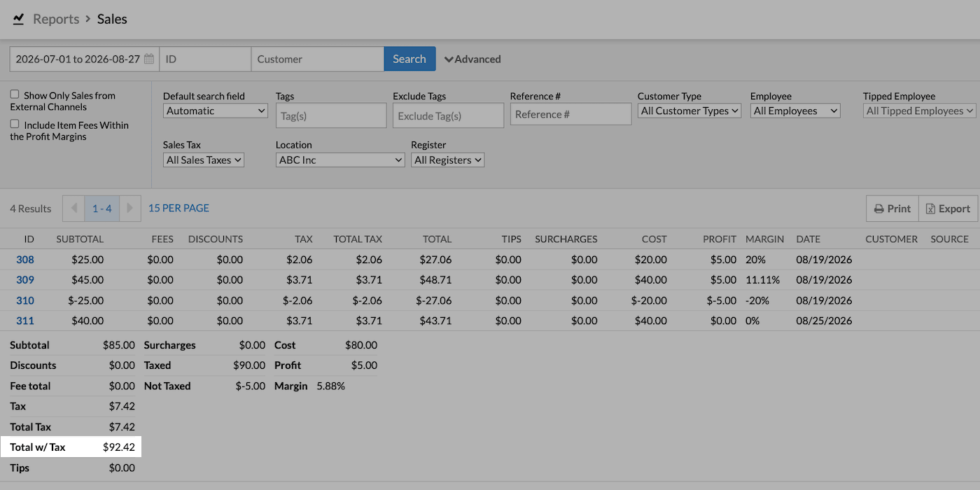This screenshot has width=980, height=490.
Task: Click the ID search field
Action: 205,59
